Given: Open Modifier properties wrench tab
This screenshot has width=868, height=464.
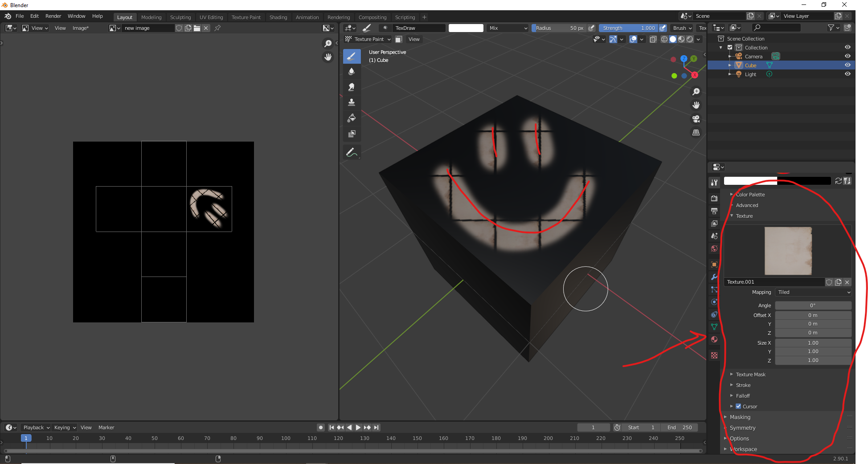Looking at the screenshot, I should pos(714,277).
